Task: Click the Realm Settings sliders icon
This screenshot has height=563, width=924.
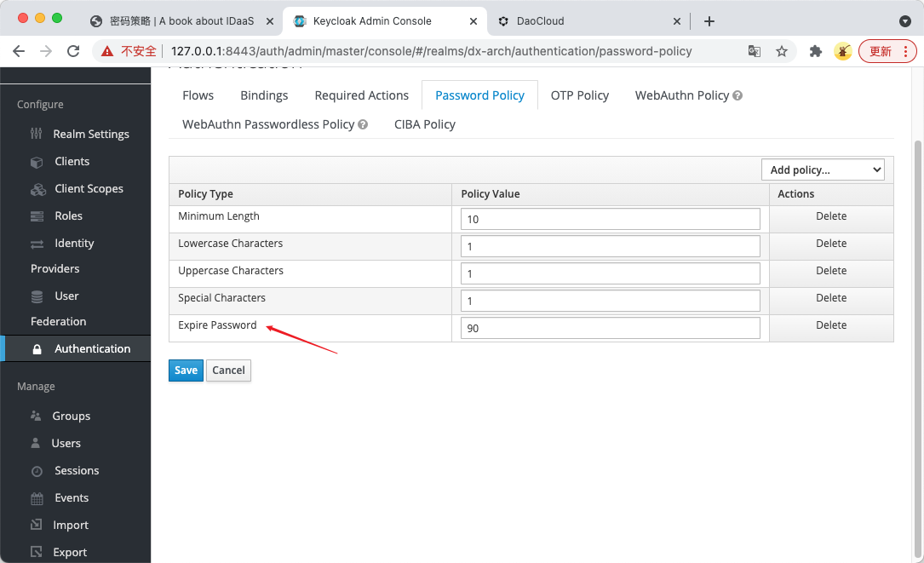Action: 37,134
